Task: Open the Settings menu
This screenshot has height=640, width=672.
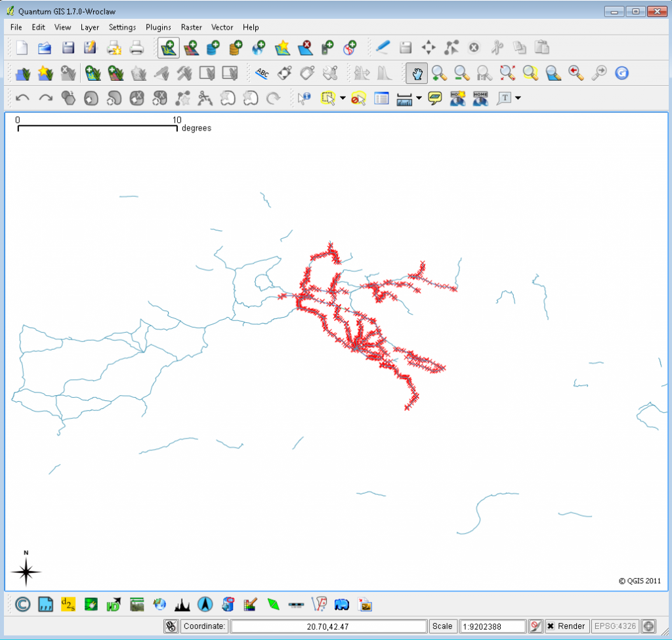Action: pos(122,28)
